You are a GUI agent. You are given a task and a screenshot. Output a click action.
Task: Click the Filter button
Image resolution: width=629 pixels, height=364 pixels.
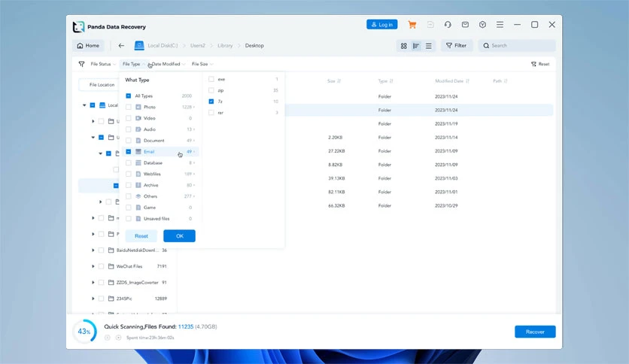coord(457,46)
